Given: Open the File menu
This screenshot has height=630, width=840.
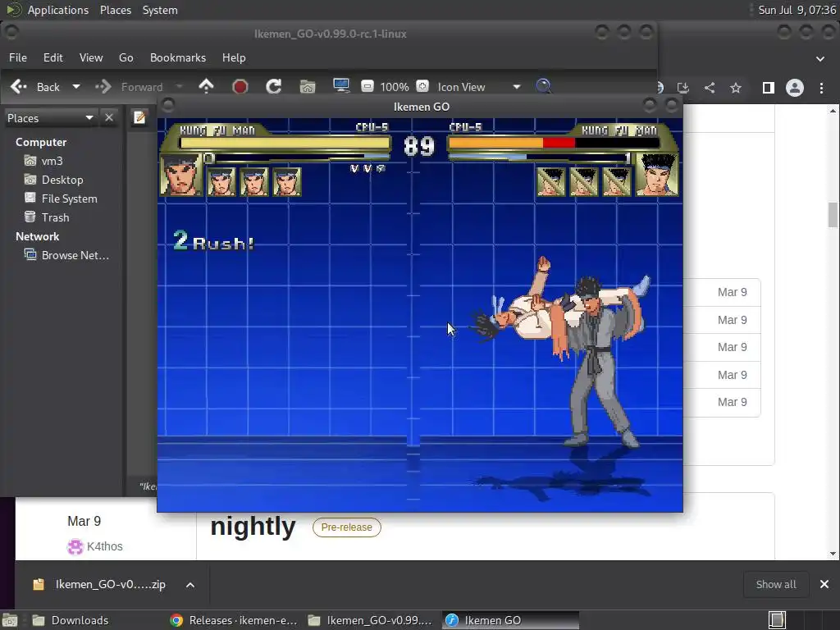Looking at the screenshot, I should [x=18, y=57].
